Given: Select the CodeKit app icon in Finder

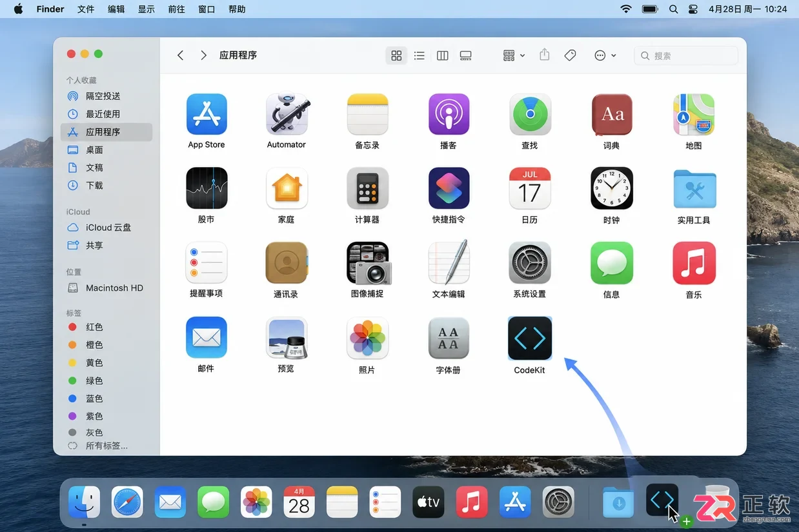Looking at the screenshot, I should (x=530, y=337).
